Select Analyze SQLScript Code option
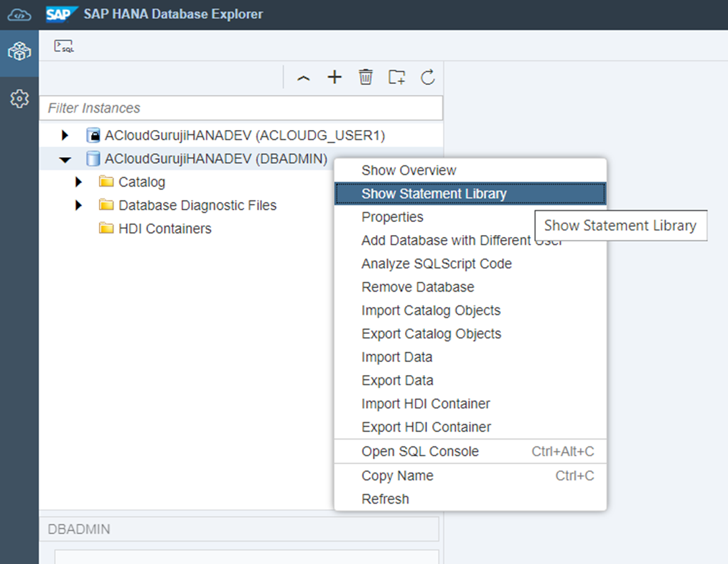728x564 pixels. click(x=436, y=264)
